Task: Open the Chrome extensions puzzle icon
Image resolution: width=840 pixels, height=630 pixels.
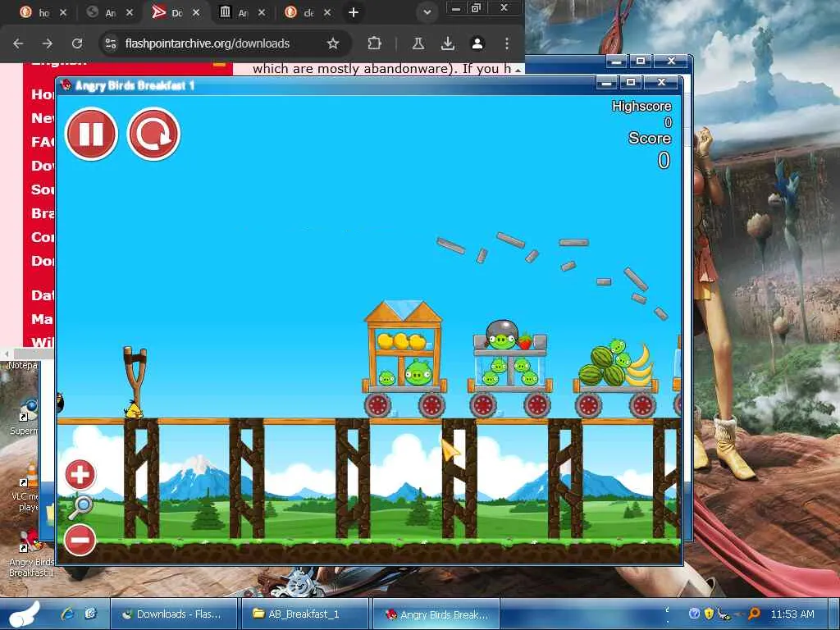Action: 374,43
